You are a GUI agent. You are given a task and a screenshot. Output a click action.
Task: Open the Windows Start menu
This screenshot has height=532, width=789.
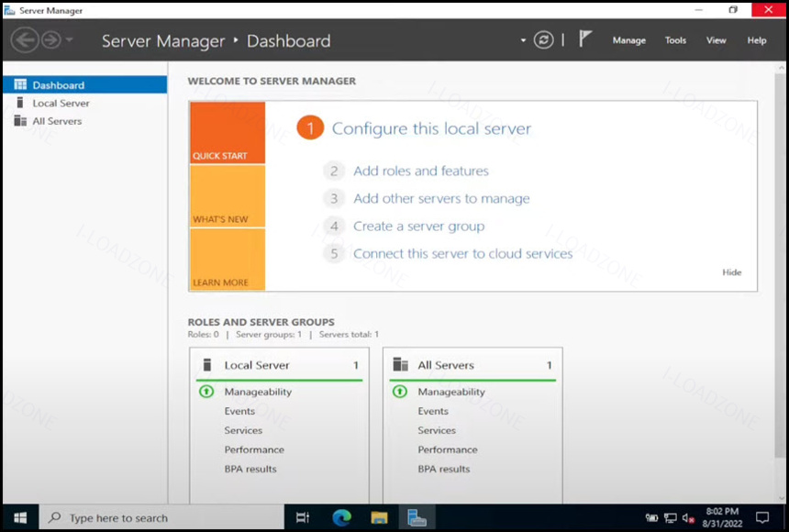pyautogui.click(x=20, y=517)
